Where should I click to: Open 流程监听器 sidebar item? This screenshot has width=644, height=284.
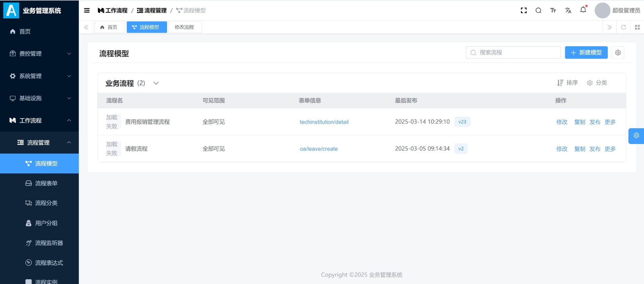tap(39, 243)
